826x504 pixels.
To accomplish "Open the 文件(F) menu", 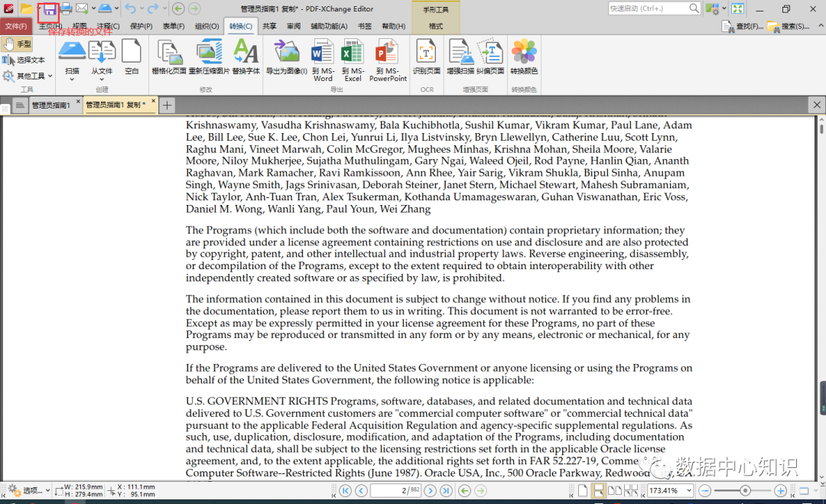I will (x=16, y=26).
